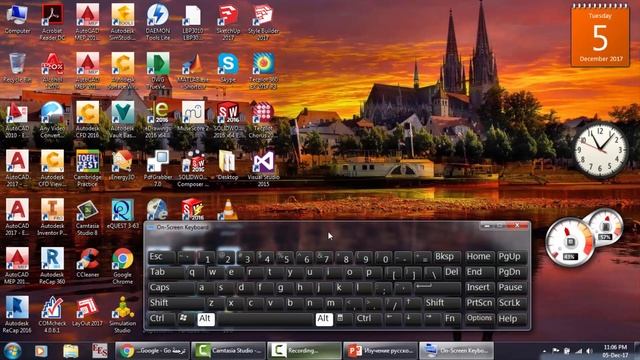Select the Tecplot Chorus desktop icon
Image resolution: width=640 pixels, height=360 pixels.
click(263, 120)
